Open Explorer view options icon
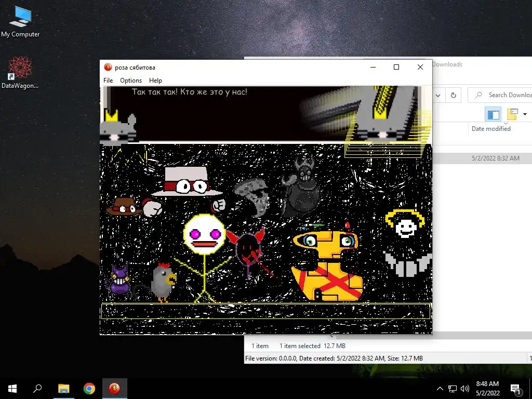532x399 pixels. [x=512, y=114]
